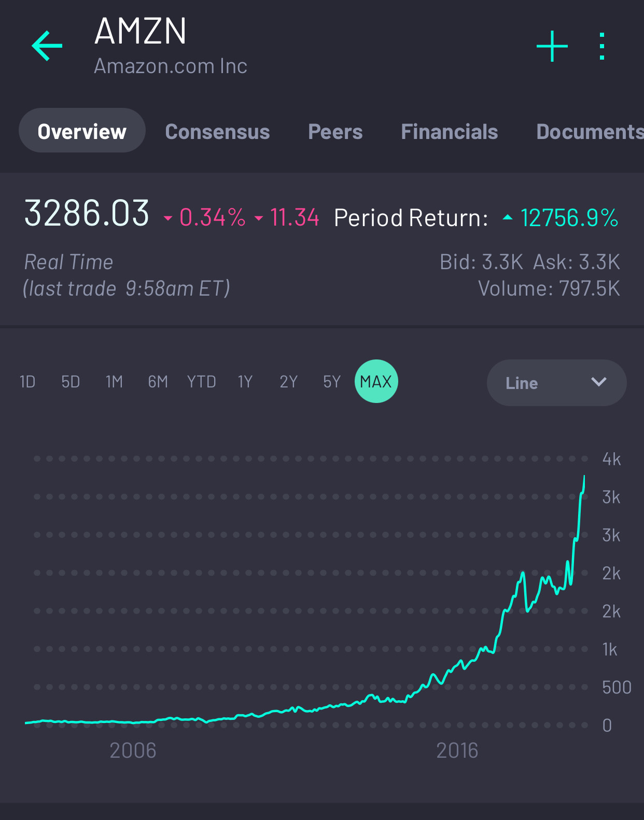Open the Peers tab
The height and width of the screenshot is (820, 644).
click(x=335, y=132)
